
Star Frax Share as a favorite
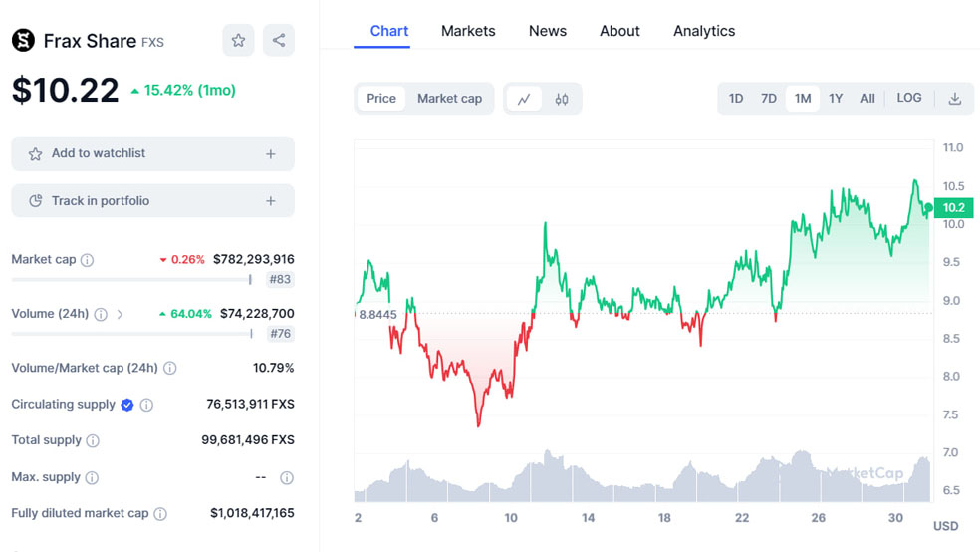coord(238,41)
